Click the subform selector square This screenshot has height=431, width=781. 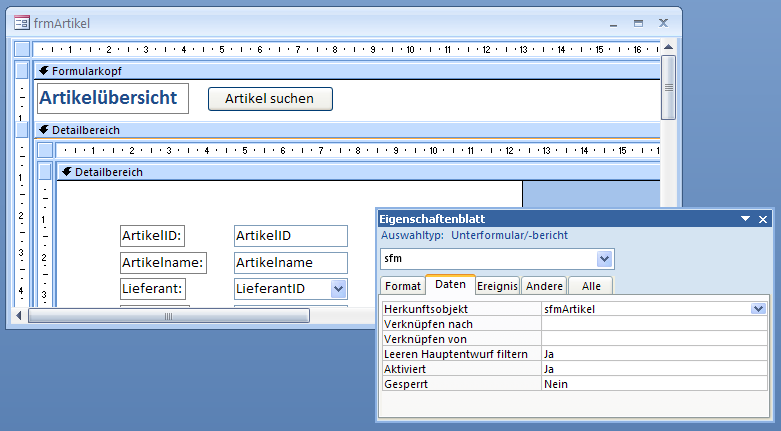click(44, 150)
